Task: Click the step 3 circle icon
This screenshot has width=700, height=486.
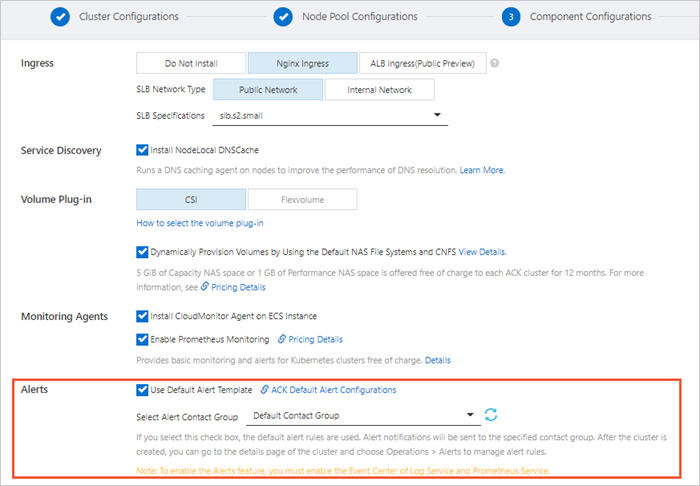Action: (x=511, y=17)
